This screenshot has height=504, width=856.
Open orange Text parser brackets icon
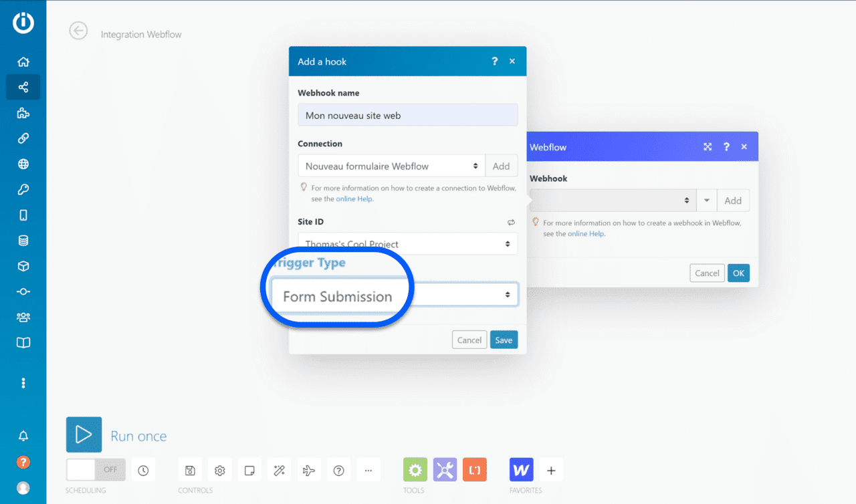(475, 470)
